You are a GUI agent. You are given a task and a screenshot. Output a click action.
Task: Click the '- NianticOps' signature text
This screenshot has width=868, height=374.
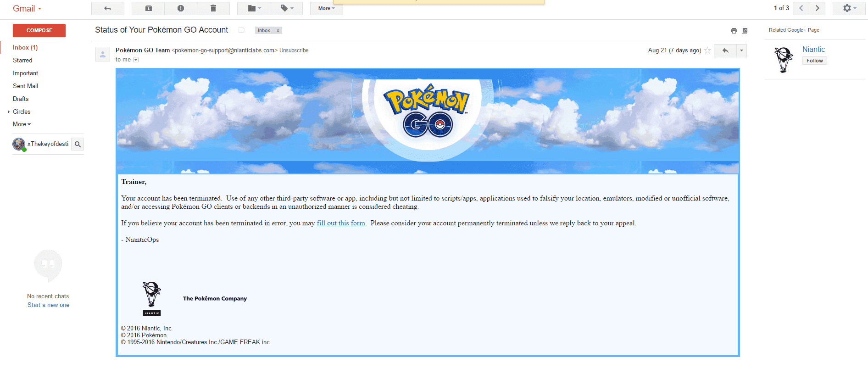pos(140,240)
